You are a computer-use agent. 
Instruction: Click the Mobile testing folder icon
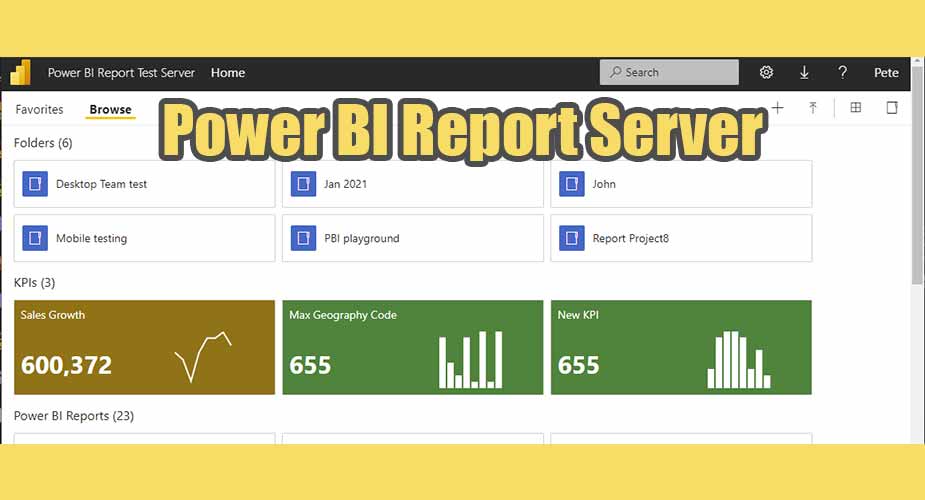(x=35, y=238)
